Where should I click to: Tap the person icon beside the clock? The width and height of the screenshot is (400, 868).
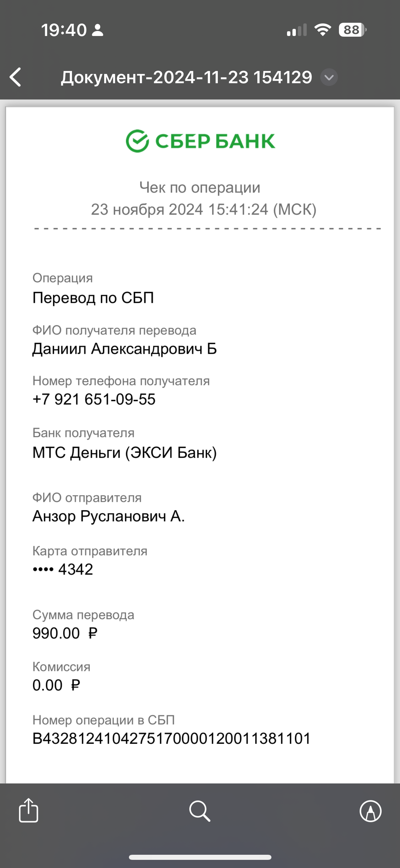coord(98,30)
